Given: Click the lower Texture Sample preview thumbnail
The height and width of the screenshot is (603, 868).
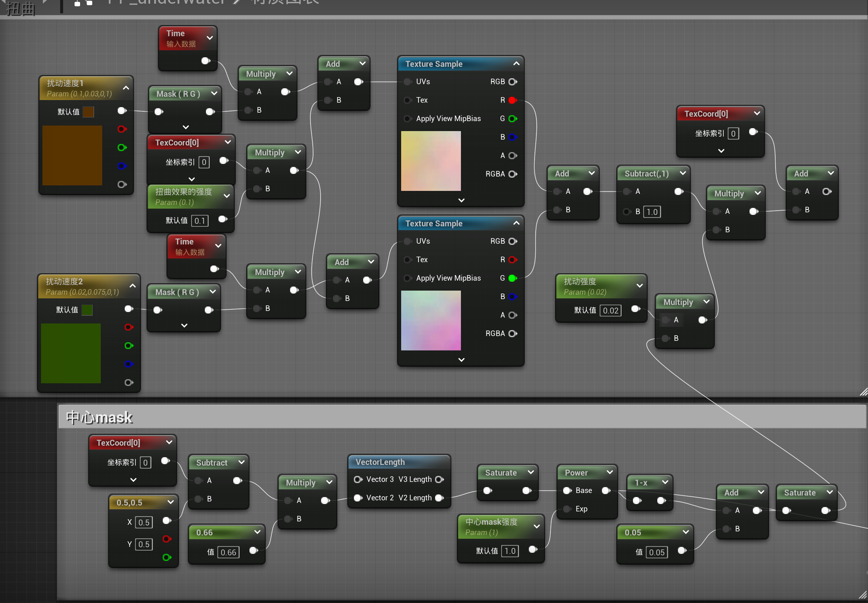Looking at the screenshot, I should point(431,321).
